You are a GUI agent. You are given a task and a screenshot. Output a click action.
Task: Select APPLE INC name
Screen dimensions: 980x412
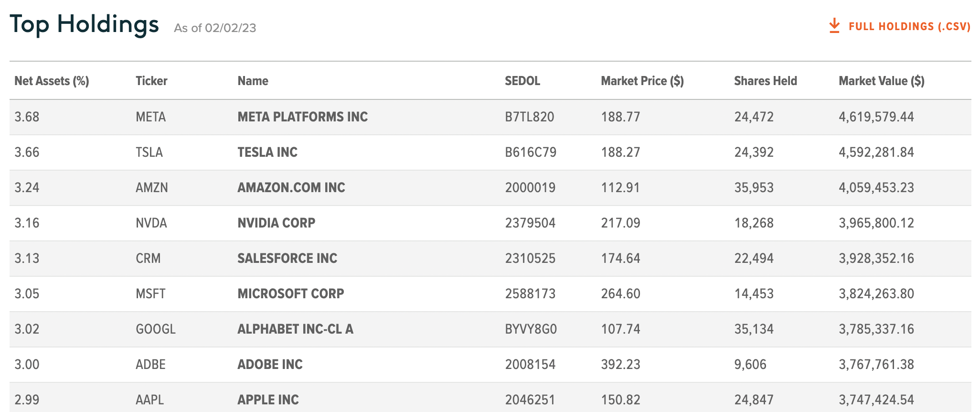(268, 400)
